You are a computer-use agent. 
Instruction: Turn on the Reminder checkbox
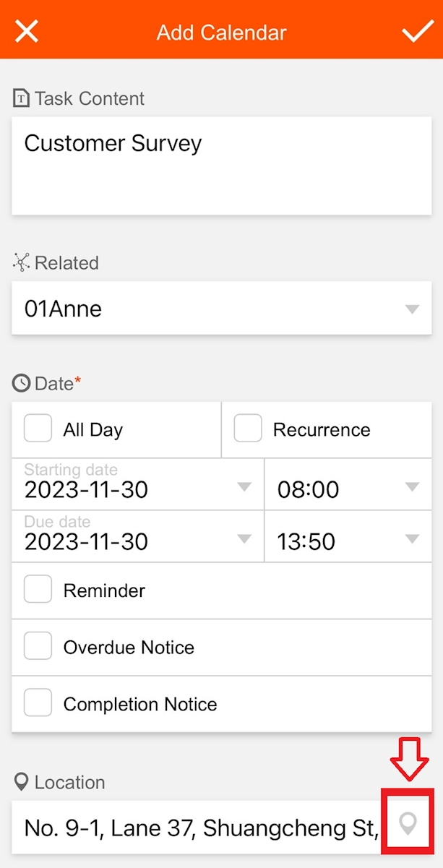pos(38,590)
